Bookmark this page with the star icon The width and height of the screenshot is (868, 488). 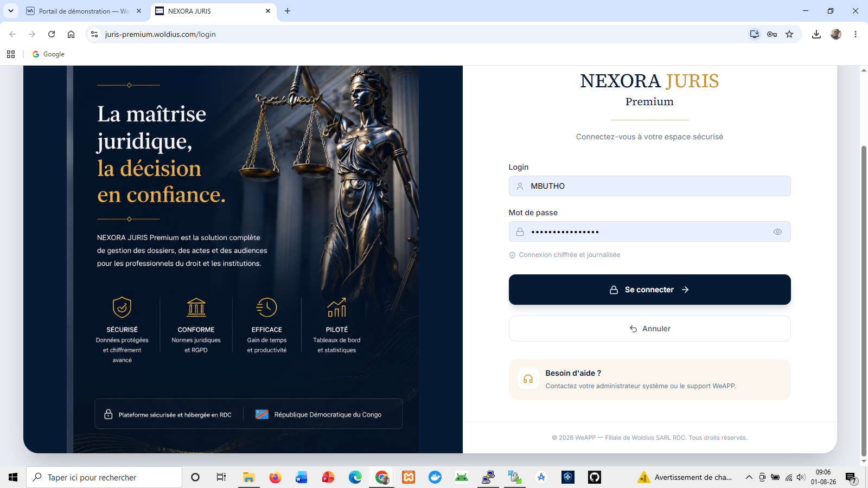pyautogui.click(x=789, y=34)
